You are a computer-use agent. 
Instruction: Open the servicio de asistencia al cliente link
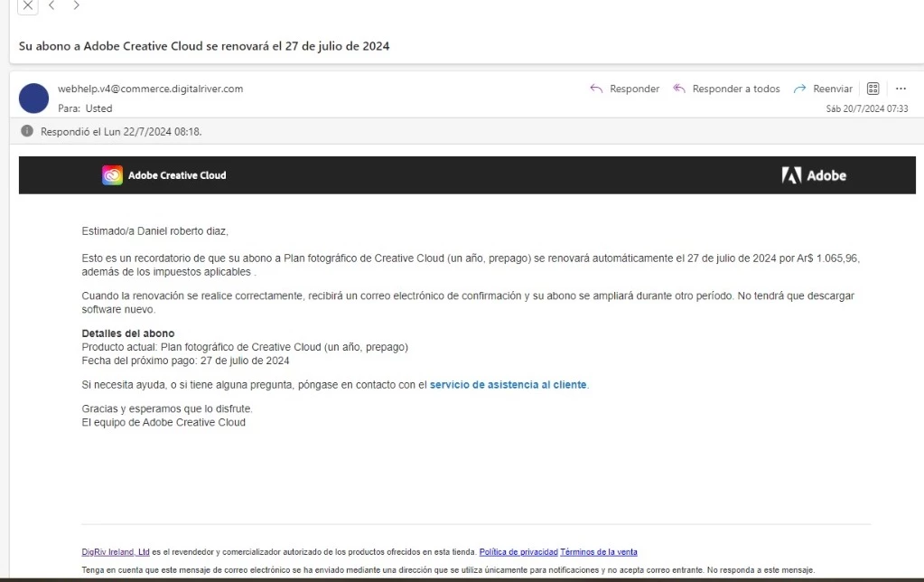pos(508,384)
